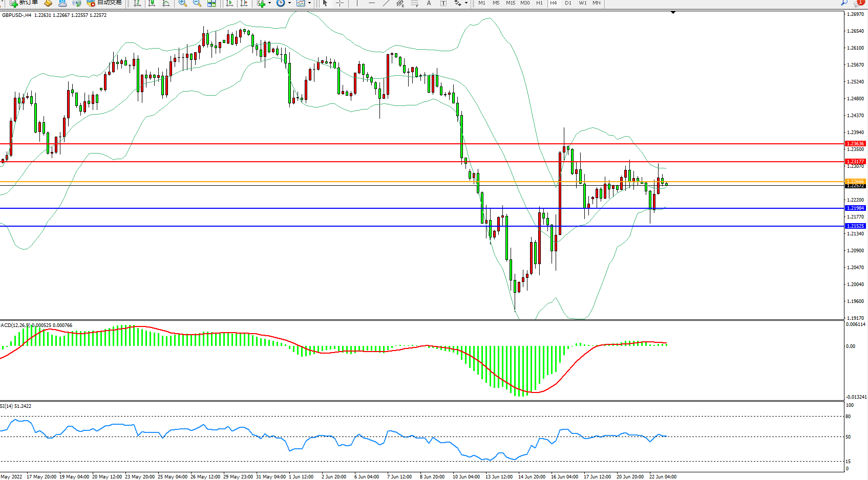868x480 pixels.
Task: Expand the indicators list dropdown
Action: tap(270, 3)
